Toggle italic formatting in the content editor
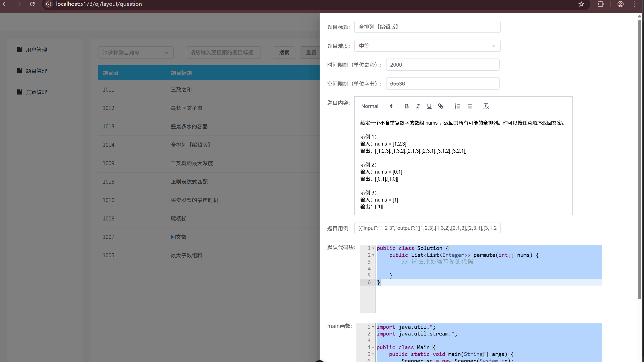The image size is (644, 362). [x=418, y=106]
